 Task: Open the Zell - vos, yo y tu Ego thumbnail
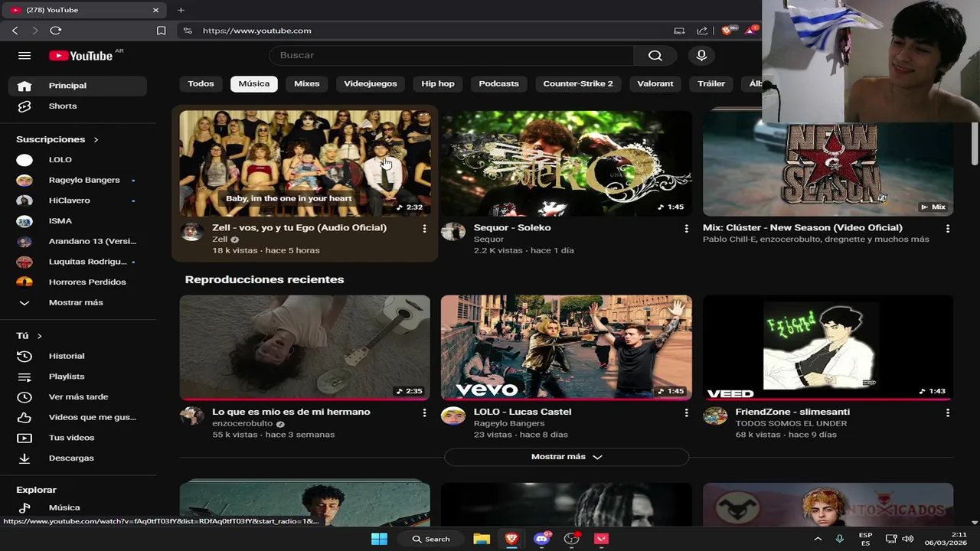[305, 163]
